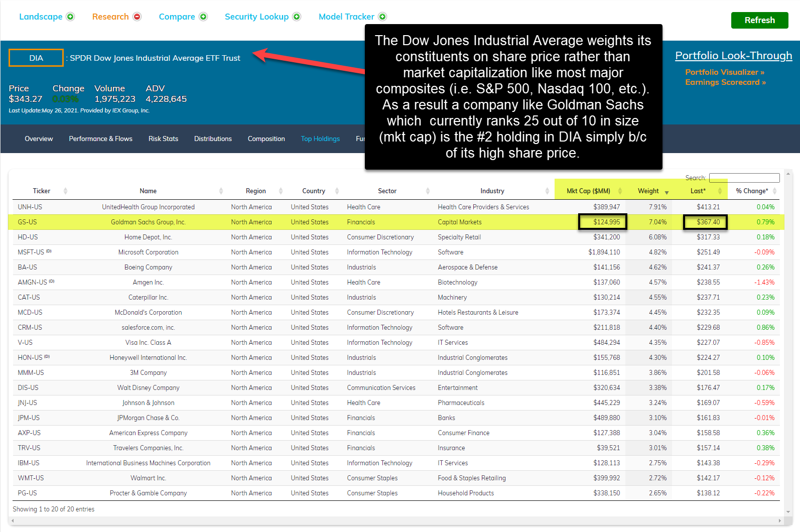The height and width of the screenshot is (532, 800).
Task: Switch to the Overview tab
Action: point(39,139)
